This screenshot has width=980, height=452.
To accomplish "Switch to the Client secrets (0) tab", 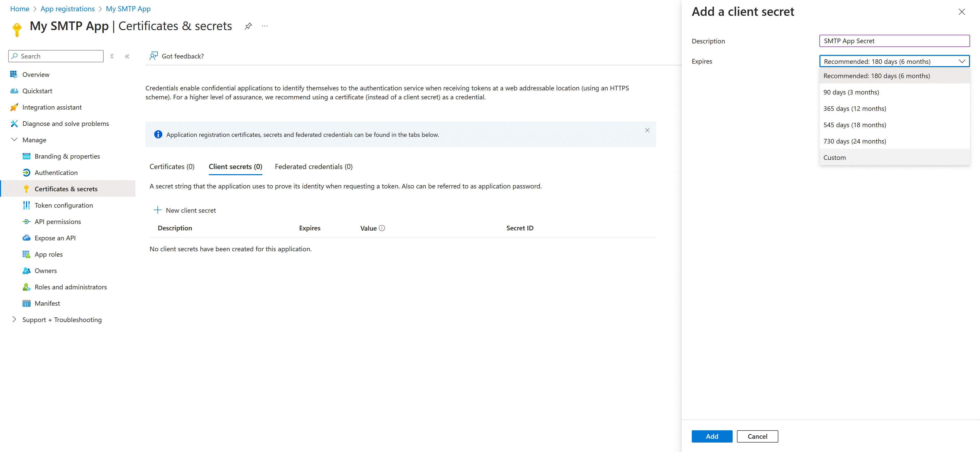I will point(235,167).
